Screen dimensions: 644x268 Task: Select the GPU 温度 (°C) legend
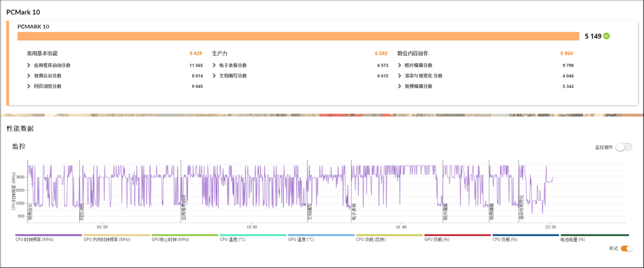(x=321, y=237)
